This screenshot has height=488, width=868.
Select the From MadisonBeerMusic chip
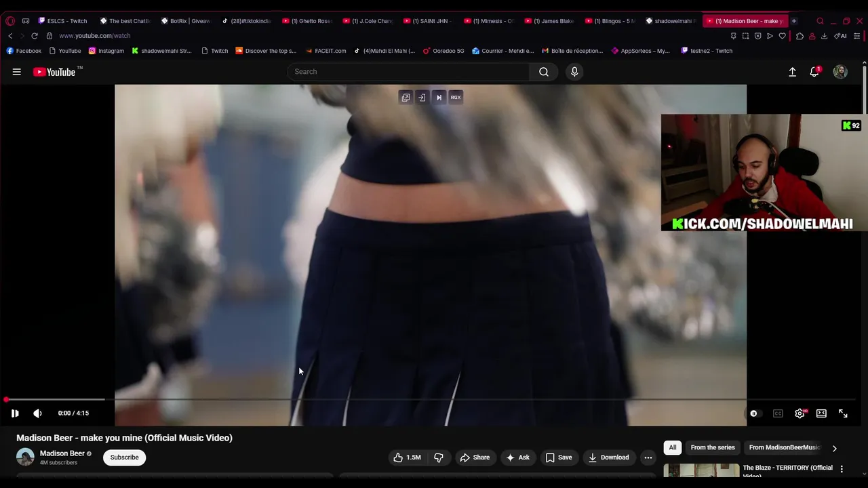point(785,447)
